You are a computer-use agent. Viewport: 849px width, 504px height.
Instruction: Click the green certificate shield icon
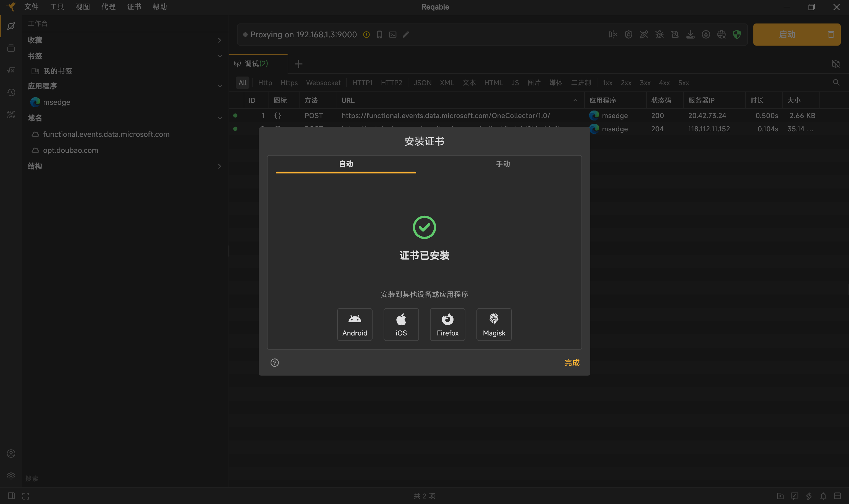click(x=737, y=34)
